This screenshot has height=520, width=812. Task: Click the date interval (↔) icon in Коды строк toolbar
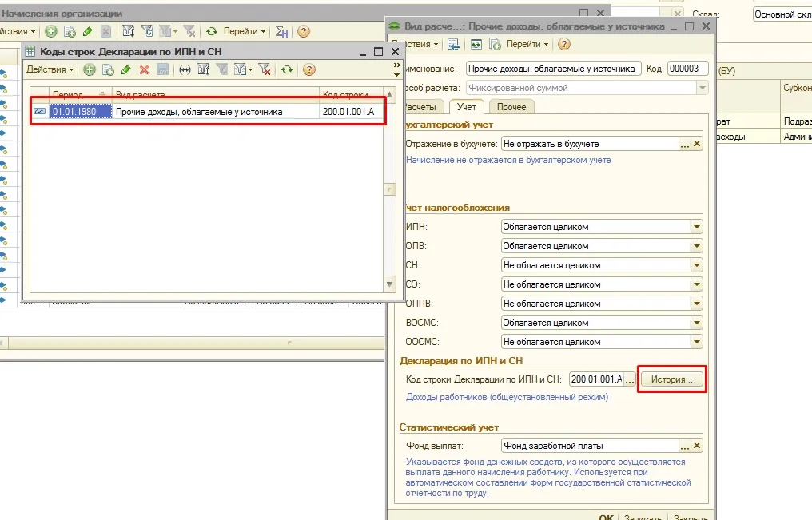(185, 69)
